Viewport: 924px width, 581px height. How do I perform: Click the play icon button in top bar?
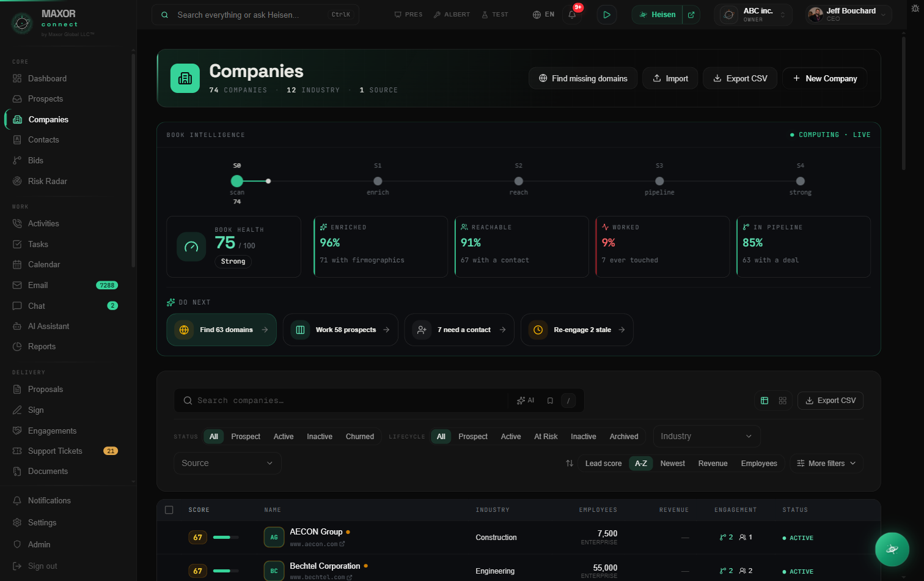(x=606, y=15)
